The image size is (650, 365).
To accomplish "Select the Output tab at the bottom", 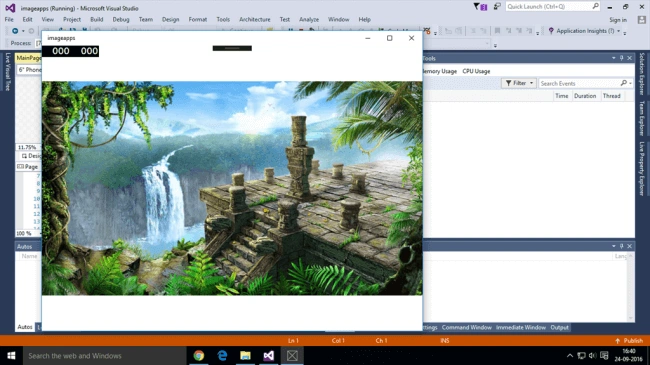I will [559, 327].
